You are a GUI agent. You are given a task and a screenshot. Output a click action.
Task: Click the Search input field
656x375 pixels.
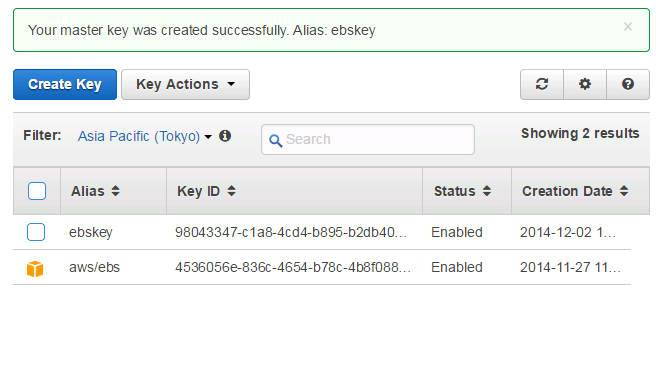pyautogui.click(x=368, y=139)
